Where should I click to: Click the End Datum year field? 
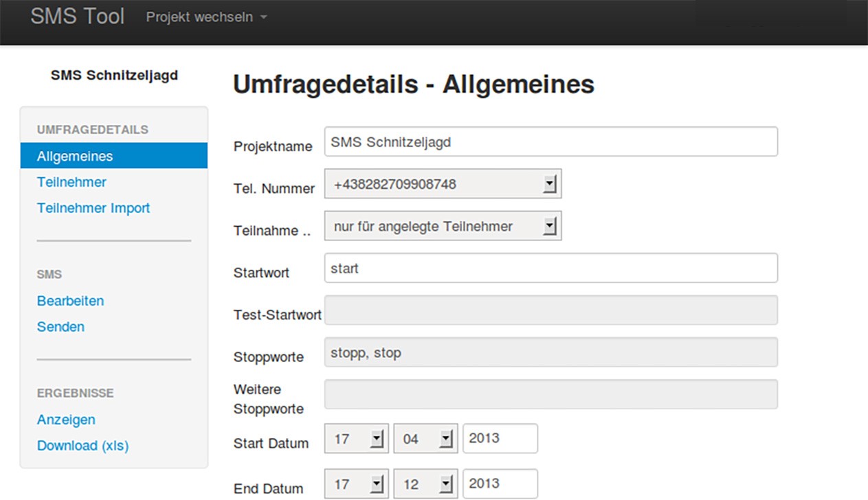[500, 484]
